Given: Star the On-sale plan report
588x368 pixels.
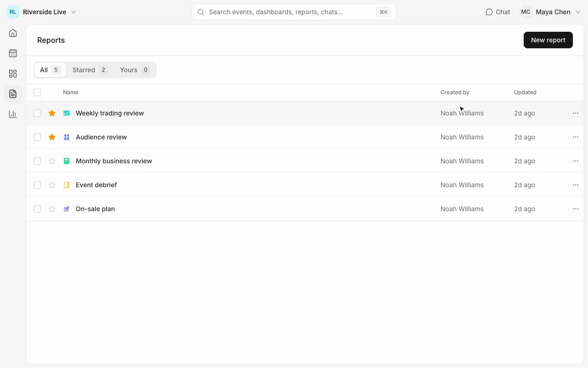Looking at the screenshot, I should tap(52, 209).
